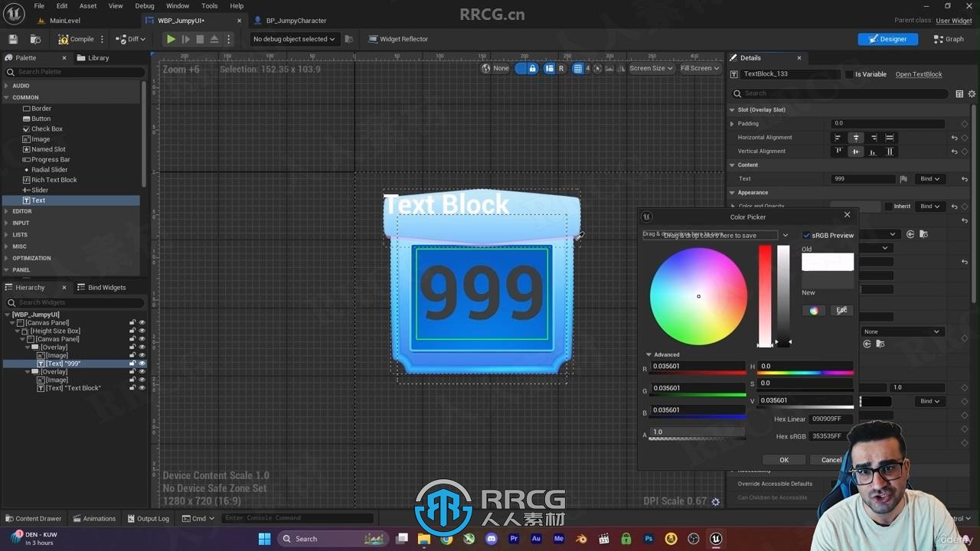Switch to Graph mode
980x551 pixels.
click(x=949, y=39)
